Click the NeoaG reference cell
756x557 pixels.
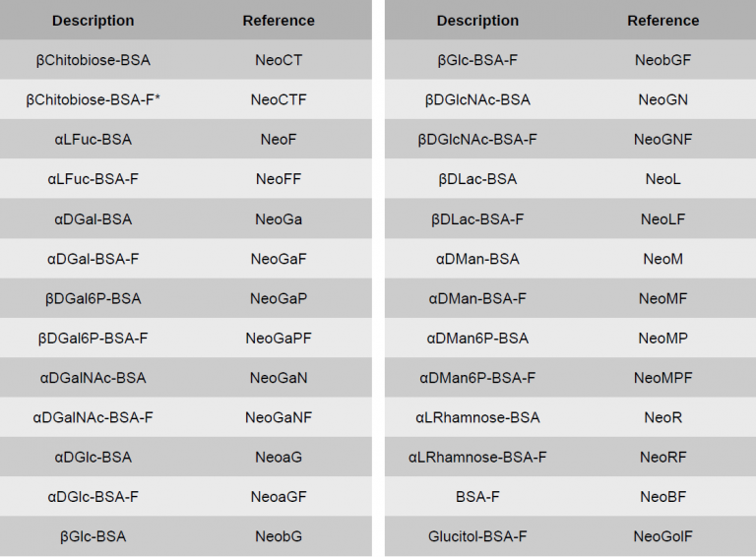[x=279, y=457]
